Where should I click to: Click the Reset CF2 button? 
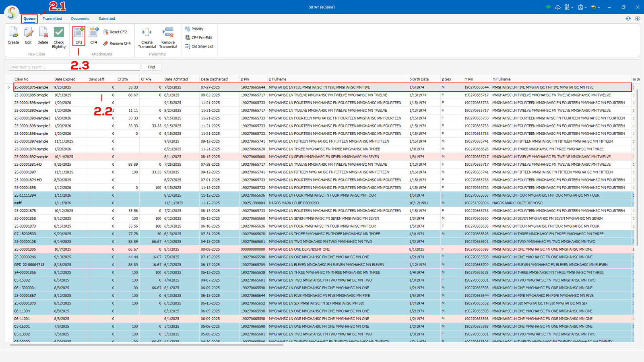pos(115,32)
